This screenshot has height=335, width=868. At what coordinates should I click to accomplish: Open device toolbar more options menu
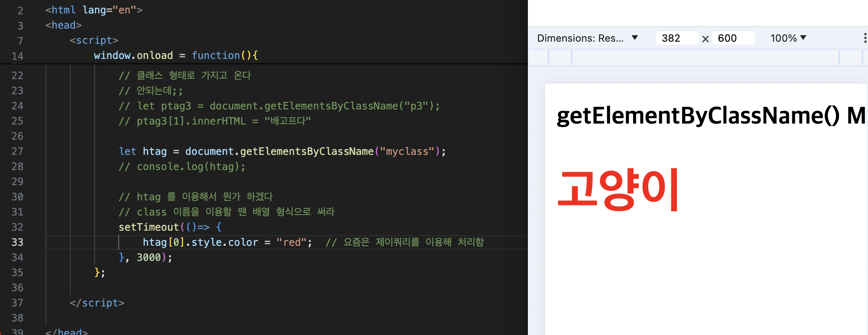coord(865,38)
